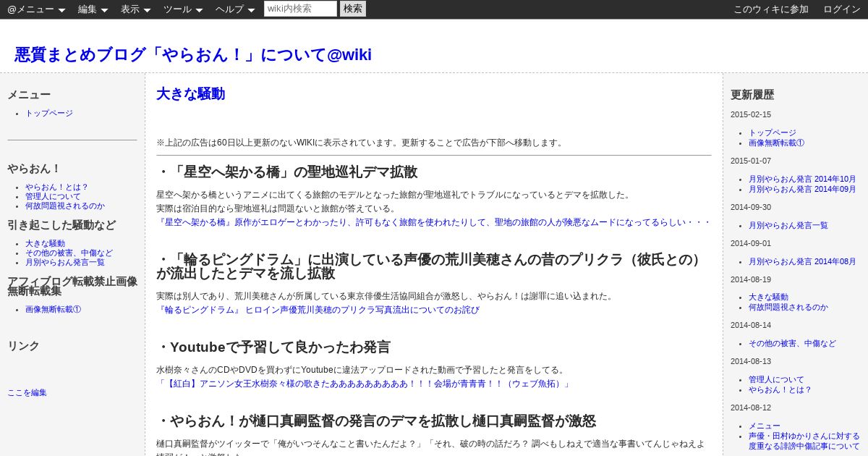Select the 60日以上更新のないWIKI ad notice text

(361, 143)
